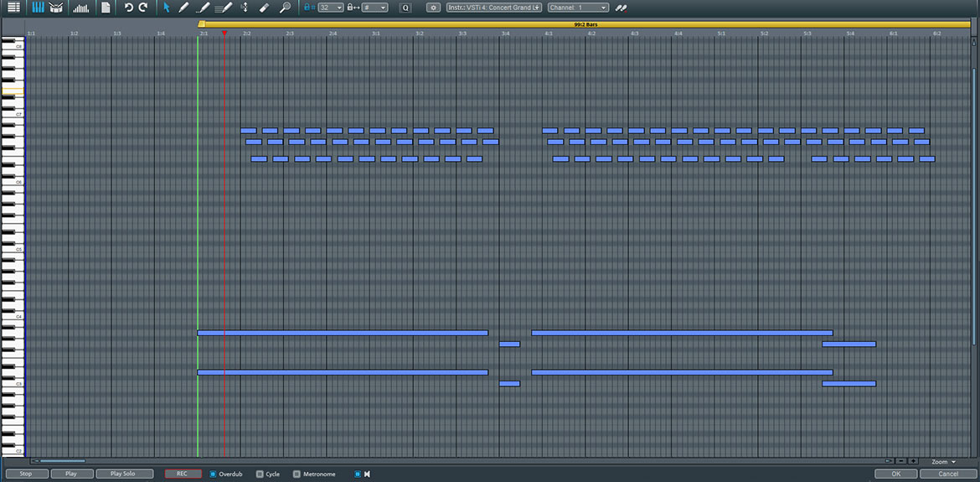Click the Cancel button
The image size is (980, 482).
tap(948, 474)
